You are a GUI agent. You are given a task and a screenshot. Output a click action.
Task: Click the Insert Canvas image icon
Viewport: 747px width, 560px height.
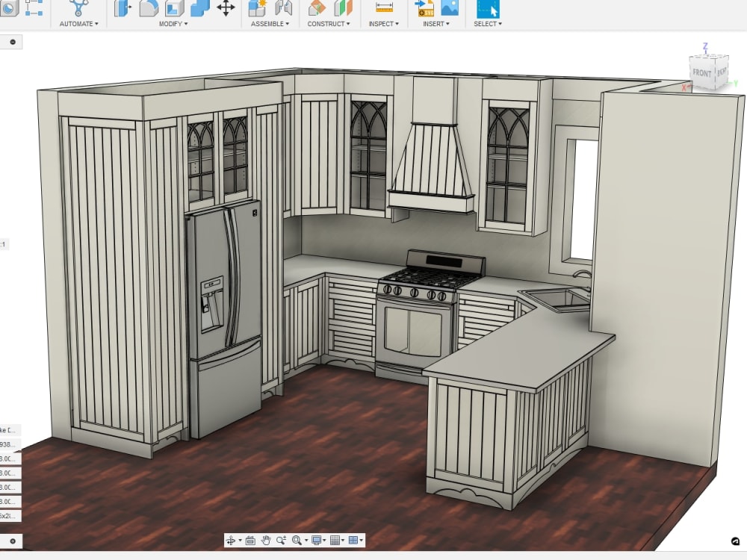pos(450,9)
